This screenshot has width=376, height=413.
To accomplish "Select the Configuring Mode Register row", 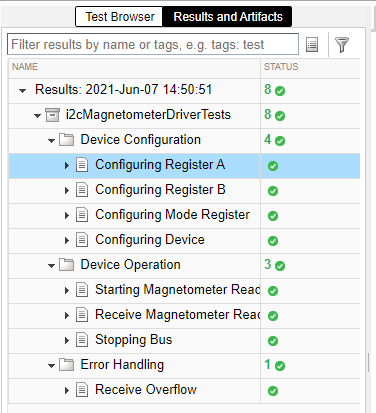I will (184, 216).
